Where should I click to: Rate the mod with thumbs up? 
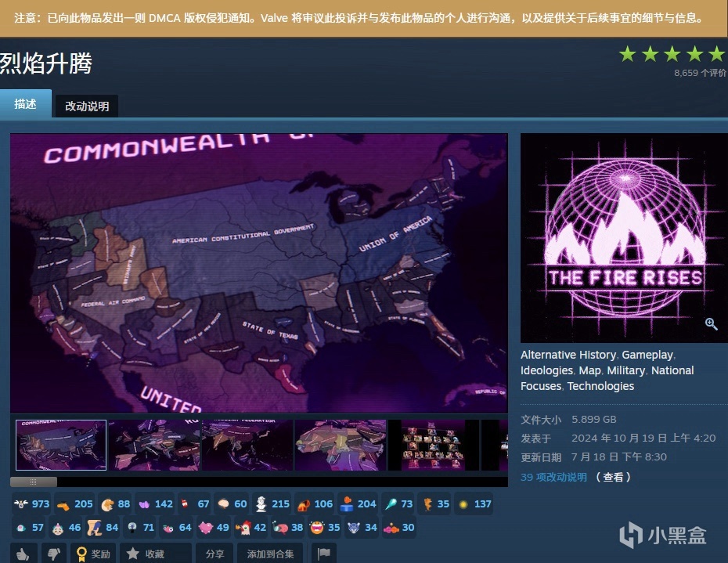pyautogui.click(x=23, y=554)
